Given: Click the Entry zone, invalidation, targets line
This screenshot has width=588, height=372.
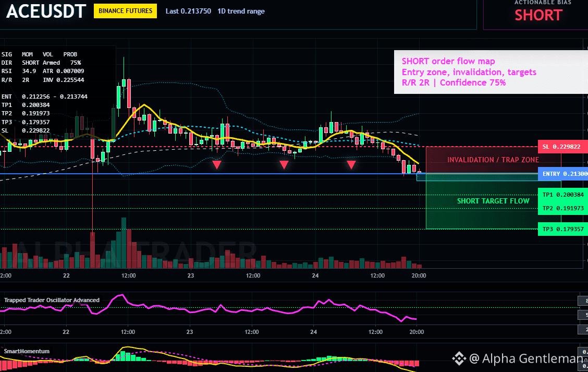Looking at the screenshot, I should [469, 72].
